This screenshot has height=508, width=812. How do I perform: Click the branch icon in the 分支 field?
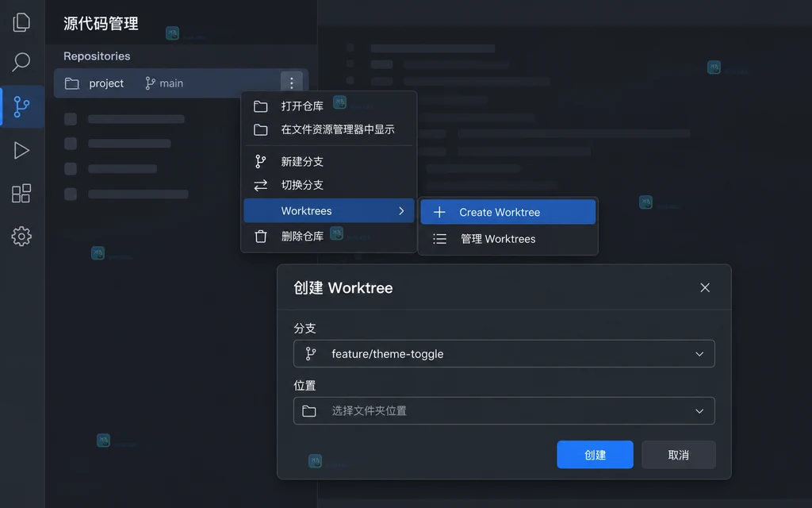pos(311,353)
